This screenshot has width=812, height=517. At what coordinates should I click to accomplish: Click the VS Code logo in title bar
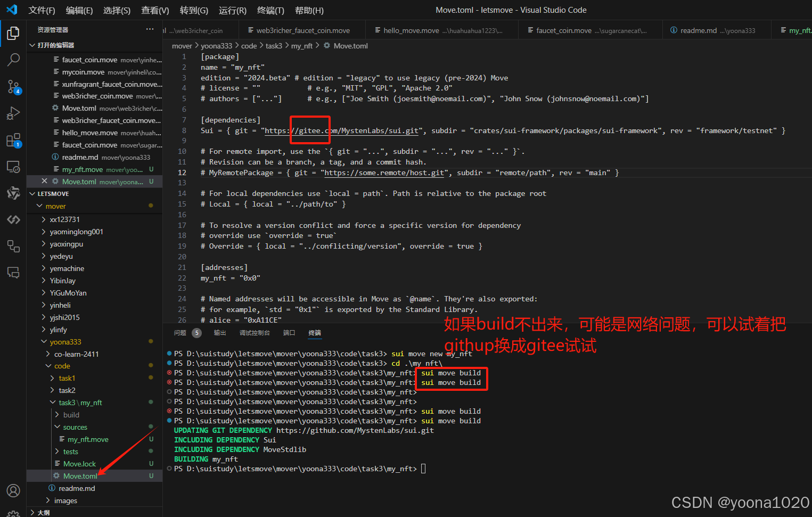point(12,10)
